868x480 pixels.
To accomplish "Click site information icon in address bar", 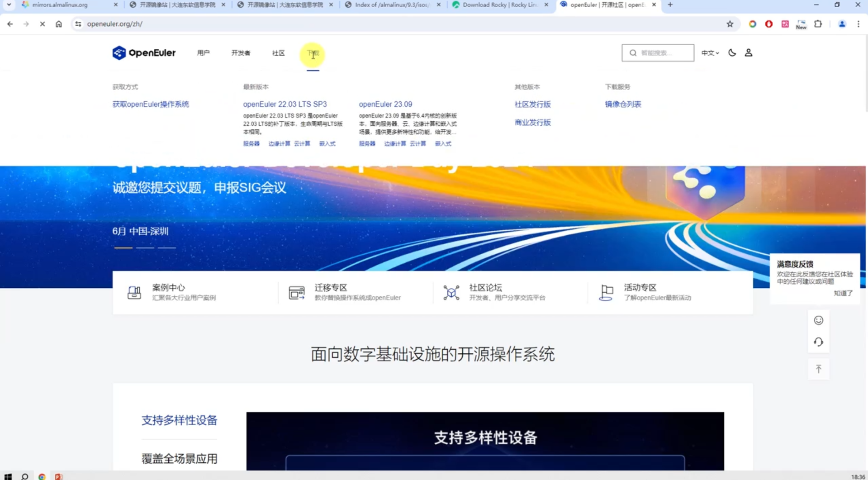I will [78, 24].
